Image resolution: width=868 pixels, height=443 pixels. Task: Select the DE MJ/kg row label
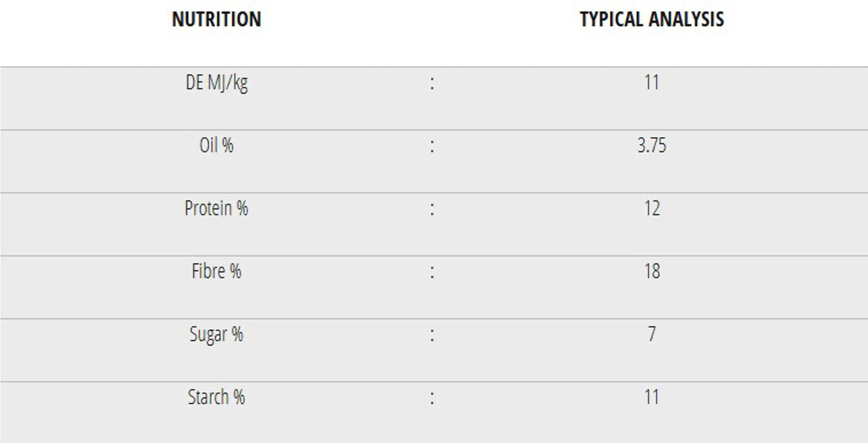coord(217,83)
